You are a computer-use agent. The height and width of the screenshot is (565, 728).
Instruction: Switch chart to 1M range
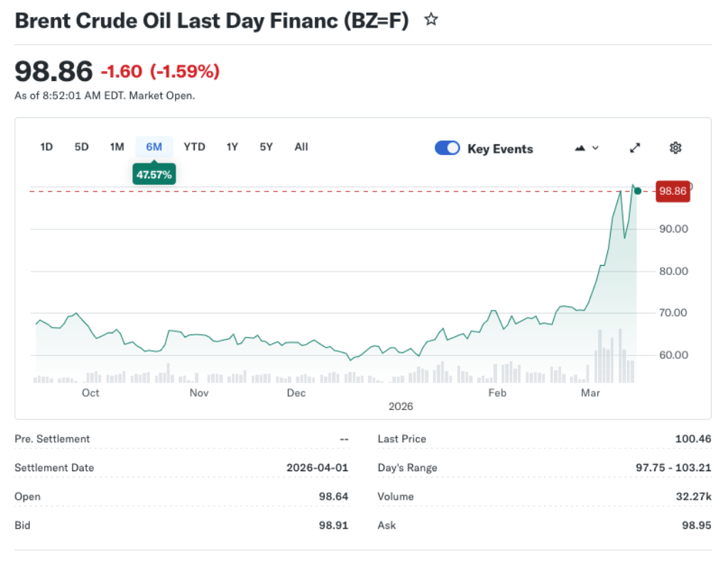click(117, 147)
